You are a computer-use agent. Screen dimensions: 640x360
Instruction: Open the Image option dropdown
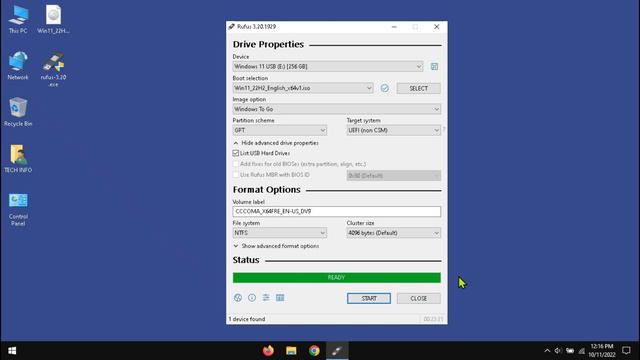coord(337,109)
